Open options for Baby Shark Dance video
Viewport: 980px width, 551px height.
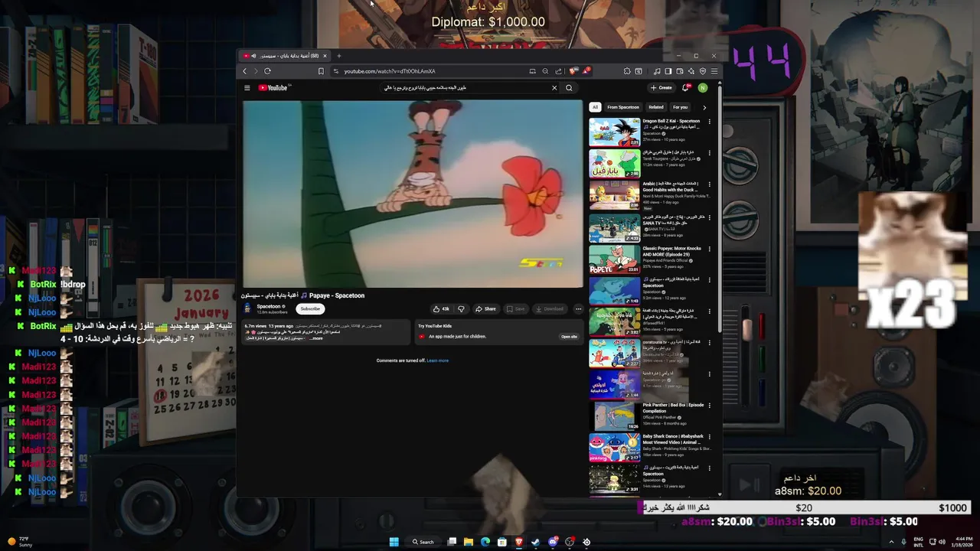(x=709, y=436)
